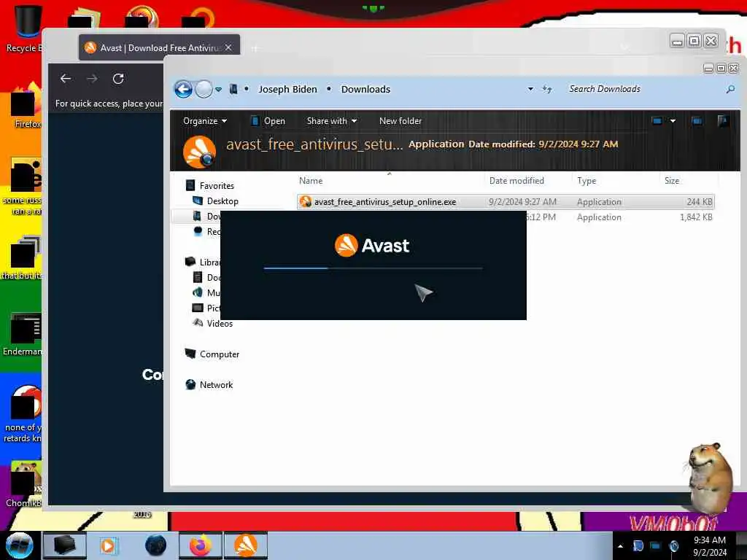Click the dark globe taskbar icon
This screenshot has width=747, height=560.
155,545
